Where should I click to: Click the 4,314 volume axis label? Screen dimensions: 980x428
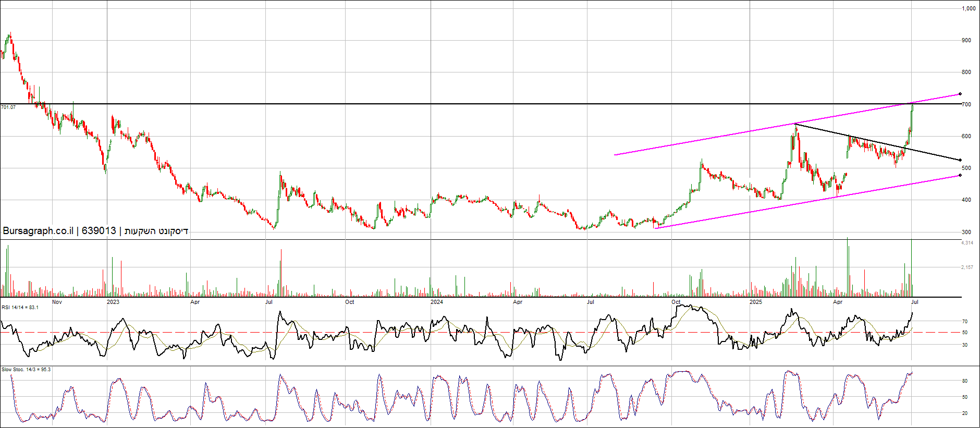click(967, 243)
